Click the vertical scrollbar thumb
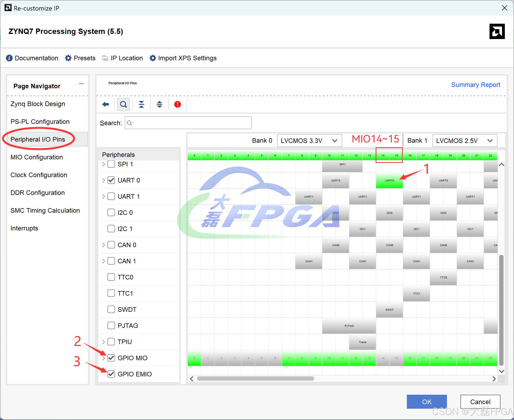Screen dimensions: 514x420 [x=501, y=310]
